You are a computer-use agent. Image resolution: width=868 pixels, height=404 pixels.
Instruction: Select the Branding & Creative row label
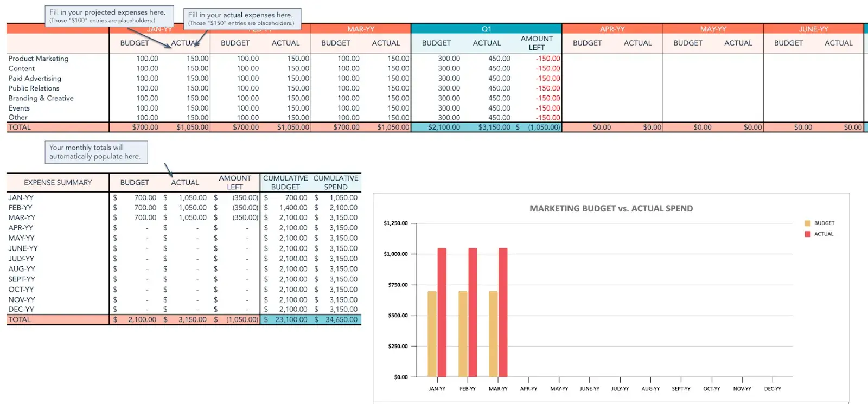41,98
